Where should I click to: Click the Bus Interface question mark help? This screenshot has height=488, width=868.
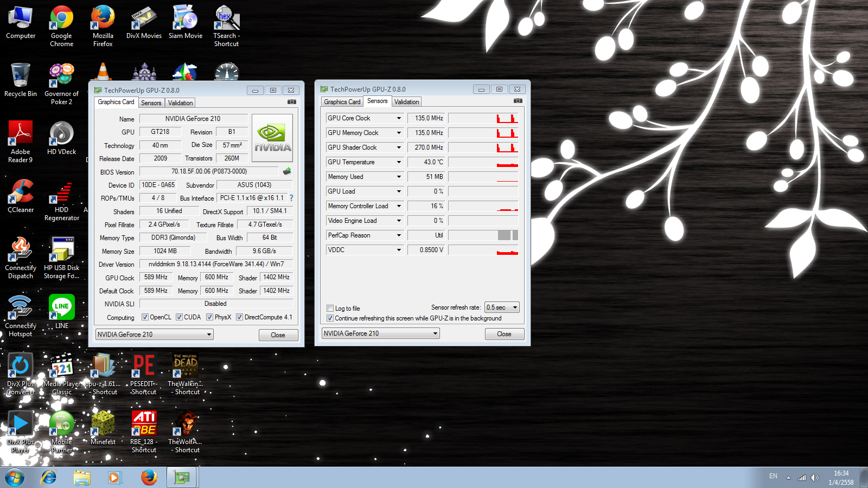click(291, 198)
